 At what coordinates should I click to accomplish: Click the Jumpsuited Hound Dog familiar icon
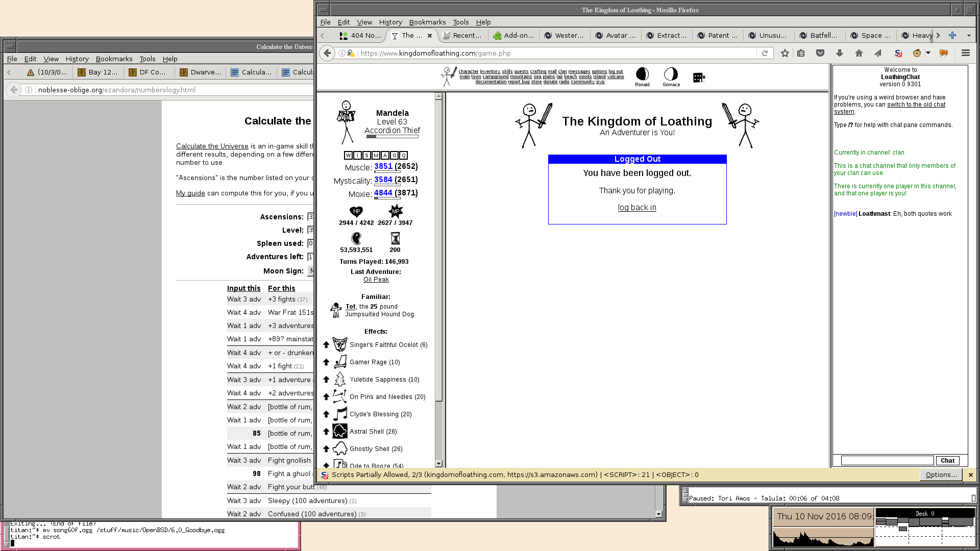click(x=336, y=310)
